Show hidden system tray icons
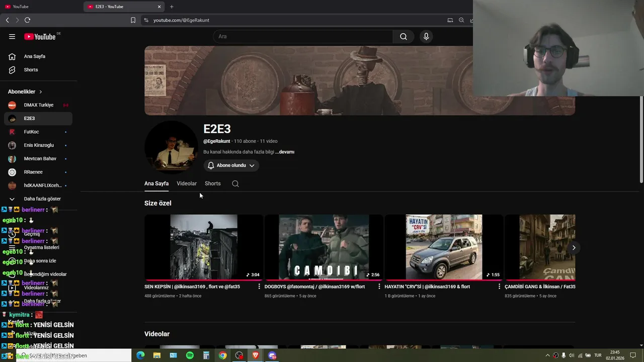 click(548, 355)
